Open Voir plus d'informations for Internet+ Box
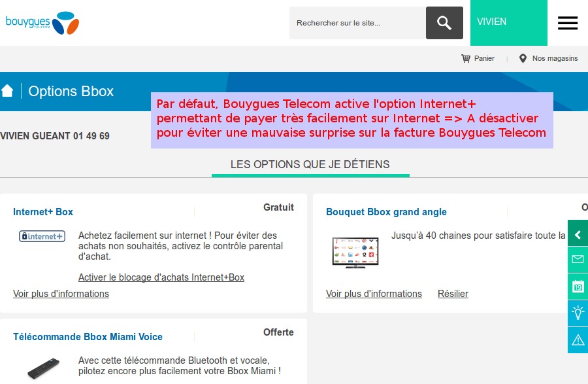Image resolution: width=588 pixels, height=384 pixels. (x=61, y=293)
